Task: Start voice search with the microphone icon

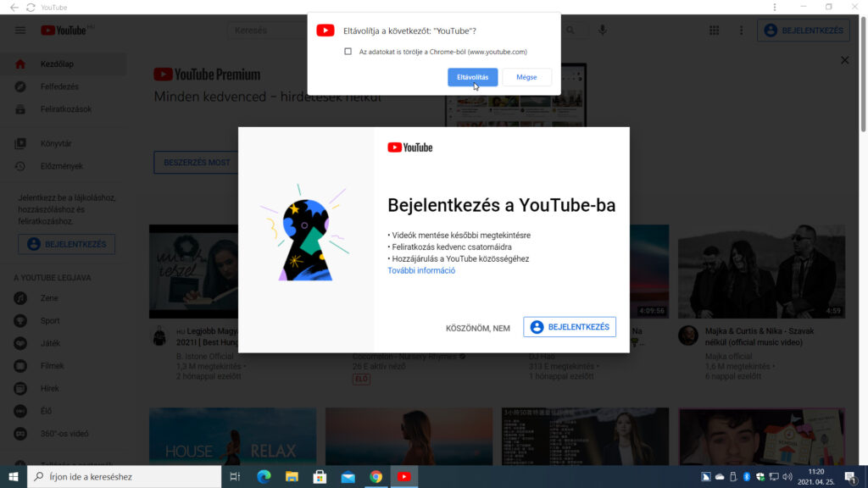Action: 603,30
